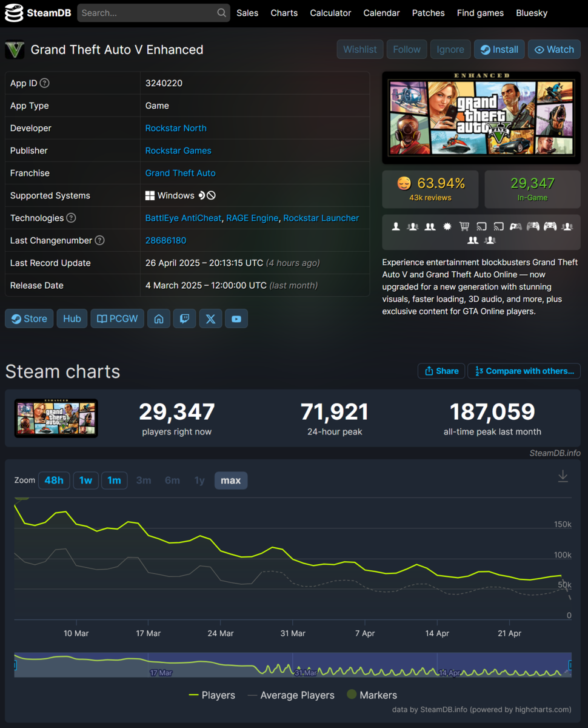The image size is (588, 728).
Task: Click the Install button
Action: coord(499,50)
